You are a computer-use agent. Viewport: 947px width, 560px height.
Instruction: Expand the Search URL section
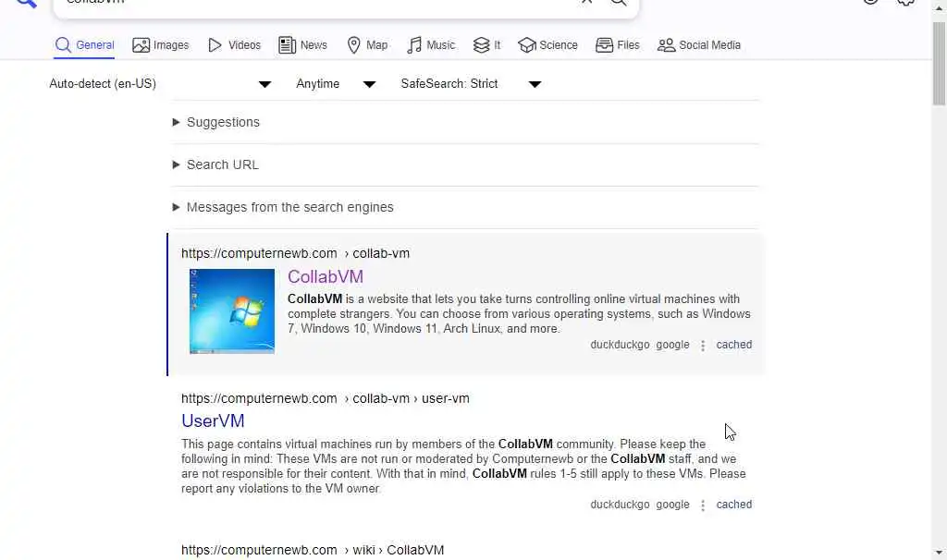coord(215,164)
